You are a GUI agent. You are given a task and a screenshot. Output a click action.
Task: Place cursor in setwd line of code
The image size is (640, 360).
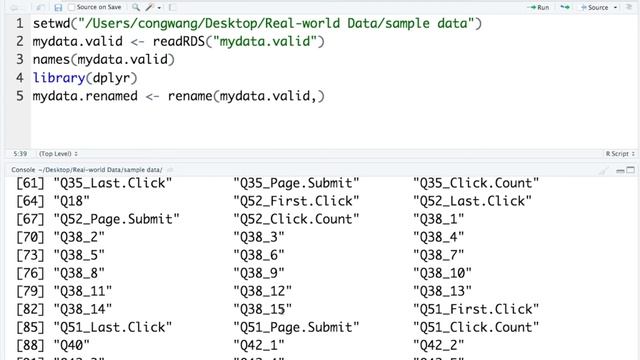click(x=257, y=23)
